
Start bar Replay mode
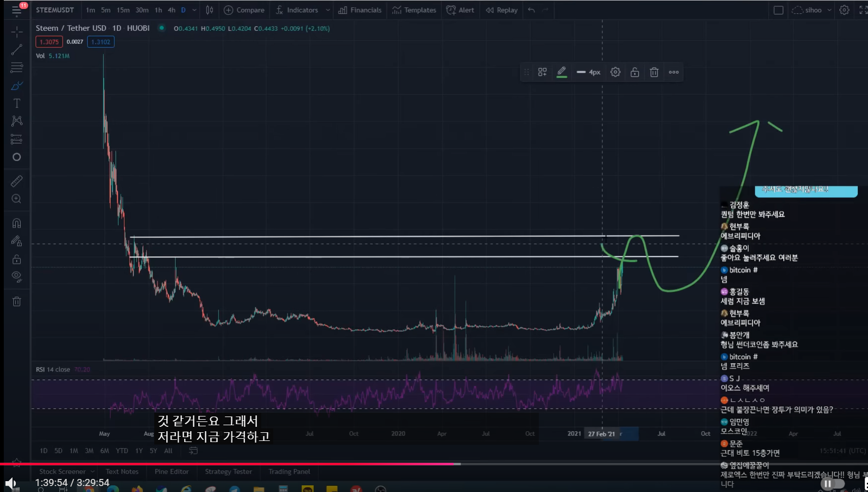pyautogui.click(x=501, y=10)
